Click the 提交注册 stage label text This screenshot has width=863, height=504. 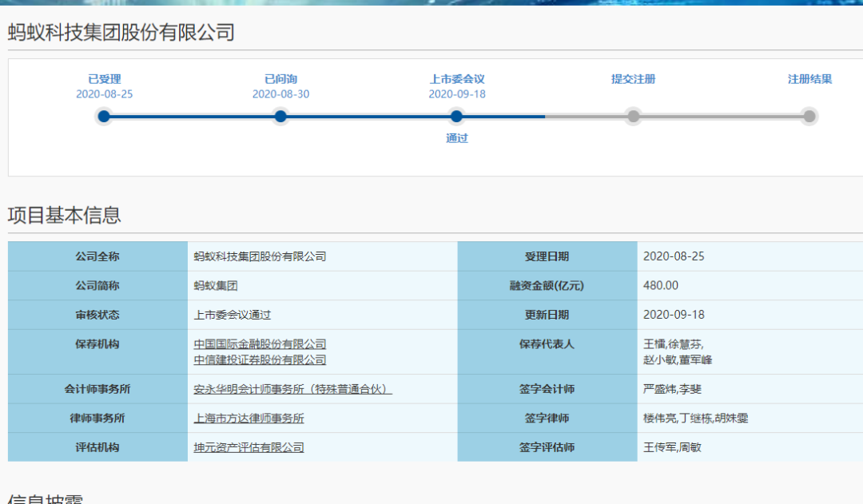(634, 79)
